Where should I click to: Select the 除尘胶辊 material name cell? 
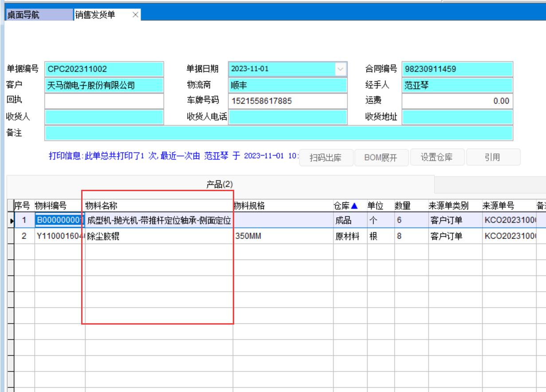[159, 237]
